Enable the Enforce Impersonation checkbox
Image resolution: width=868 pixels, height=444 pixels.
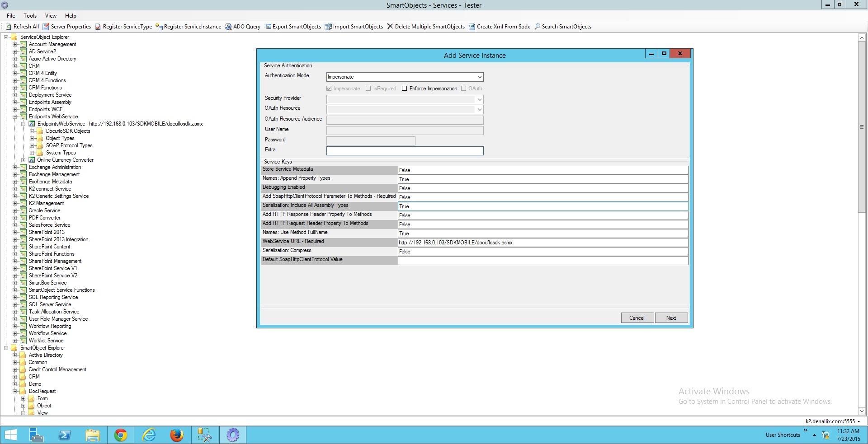coord(405,89)
